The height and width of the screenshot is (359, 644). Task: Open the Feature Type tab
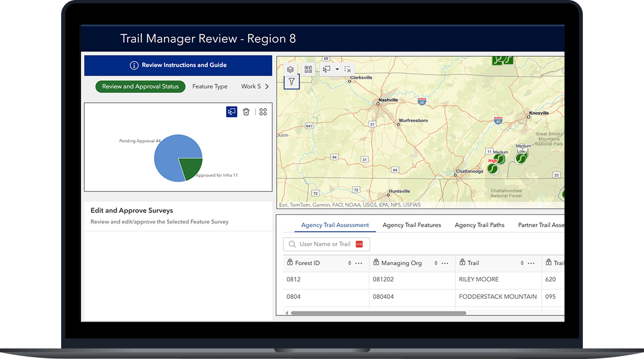209,86
